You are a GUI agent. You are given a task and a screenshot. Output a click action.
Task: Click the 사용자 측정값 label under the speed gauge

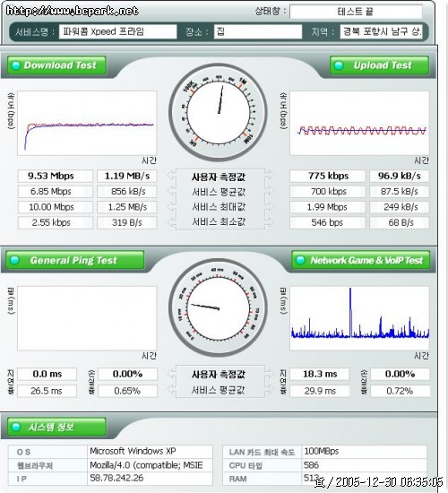219,177
